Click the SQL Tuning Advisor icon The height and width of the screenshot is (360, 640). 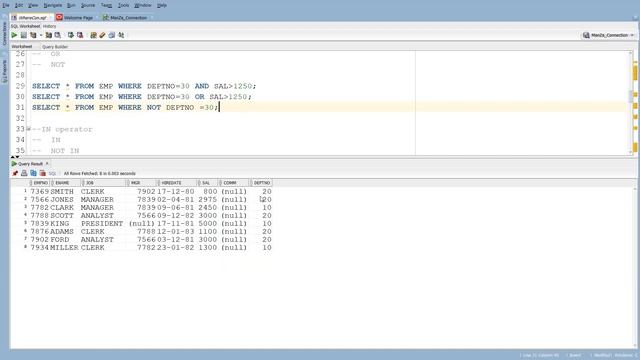click(58, 36)
